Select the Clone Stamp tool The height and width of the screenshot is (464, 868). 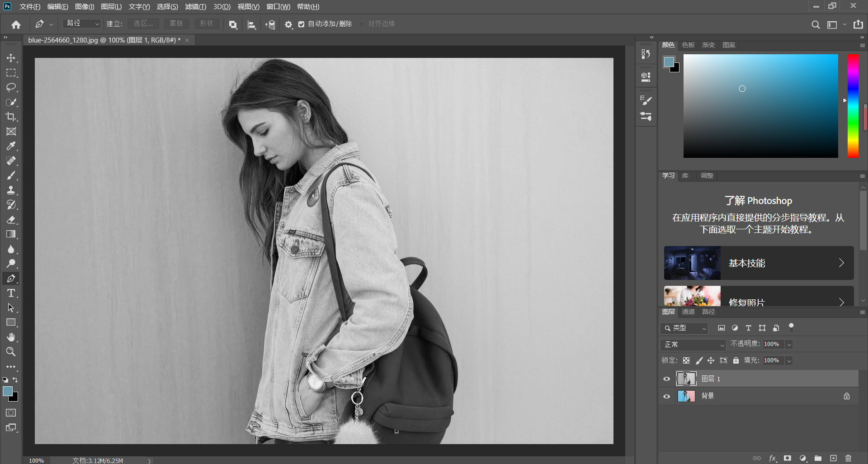tap(11, 190)
